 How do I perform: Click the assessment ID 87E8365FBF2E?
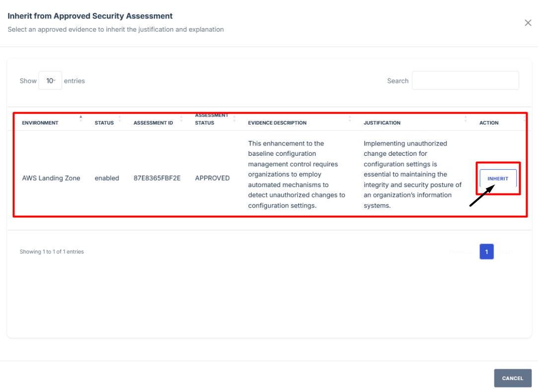coord(157,178)
